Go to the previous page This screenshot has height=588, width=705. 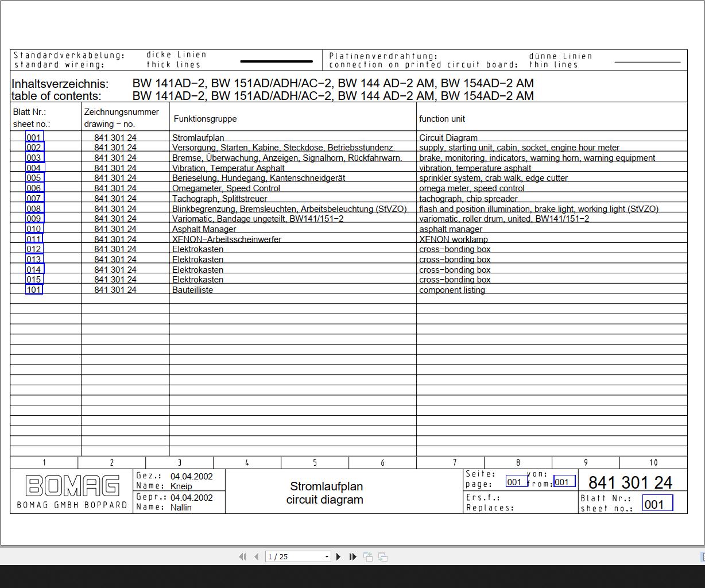(x=257, y=556)
